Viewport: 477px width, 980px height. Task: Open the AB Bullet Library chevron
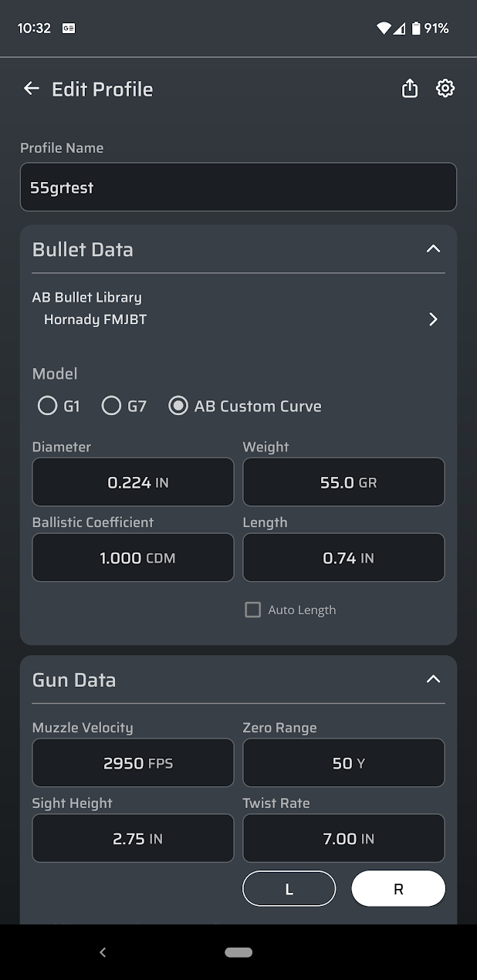[x=433, y=319]
